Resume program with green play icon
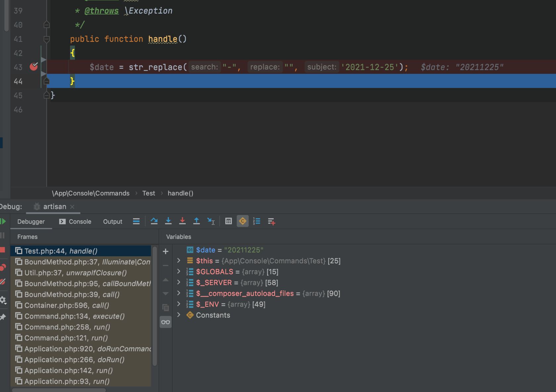 [x=3, y=221]
